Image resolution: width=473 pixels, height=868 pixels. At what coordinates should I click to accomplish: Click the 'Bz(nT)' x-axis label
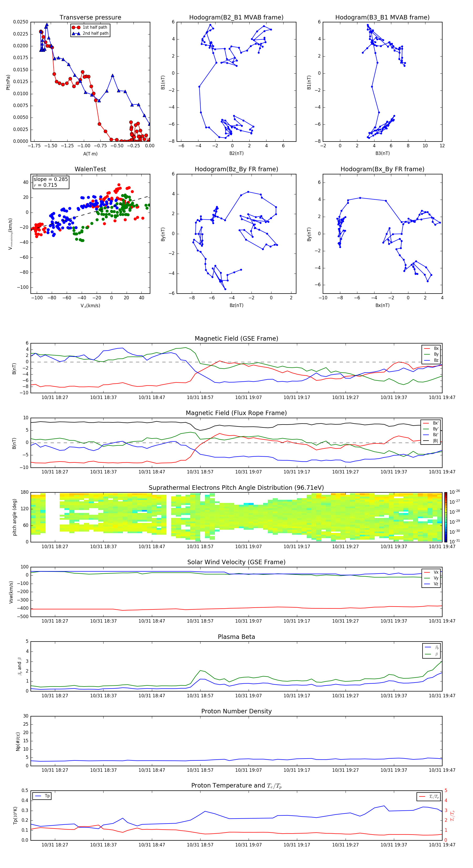(x=236, y=305)
